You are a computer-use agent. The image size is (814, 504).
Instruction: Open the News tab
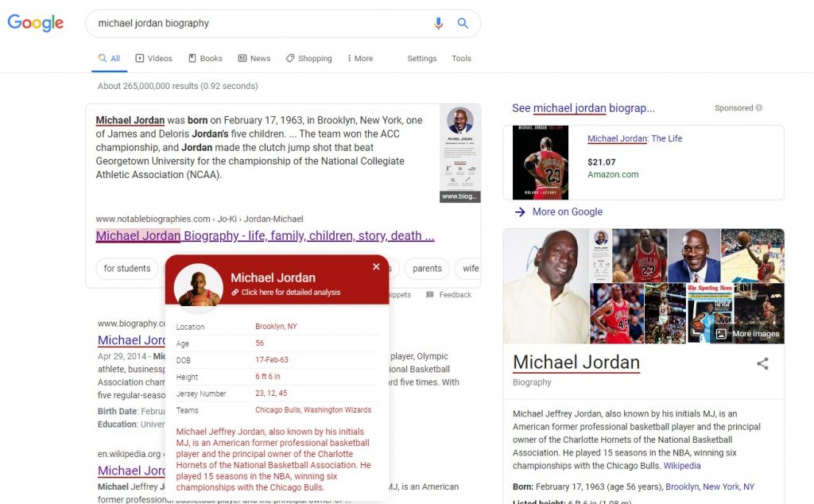click(254, 58)
